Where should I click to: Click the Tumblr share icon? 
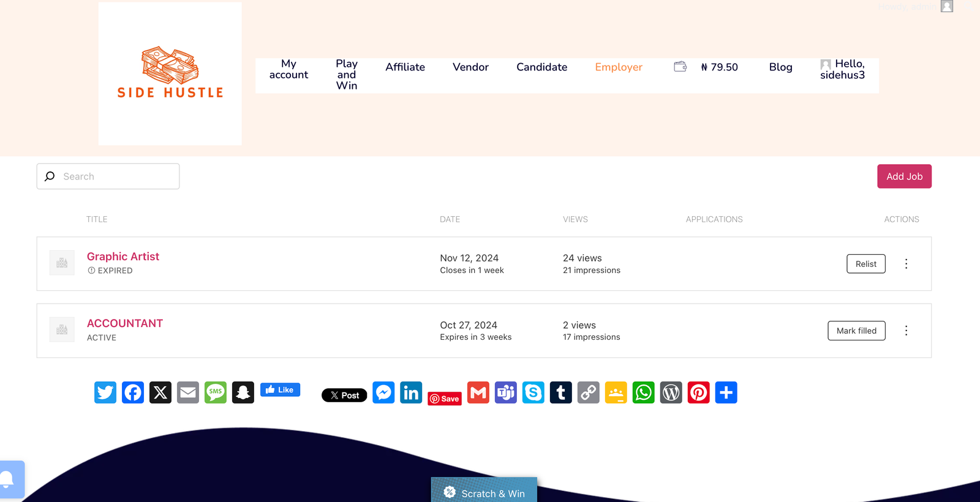tap(560, 392)
